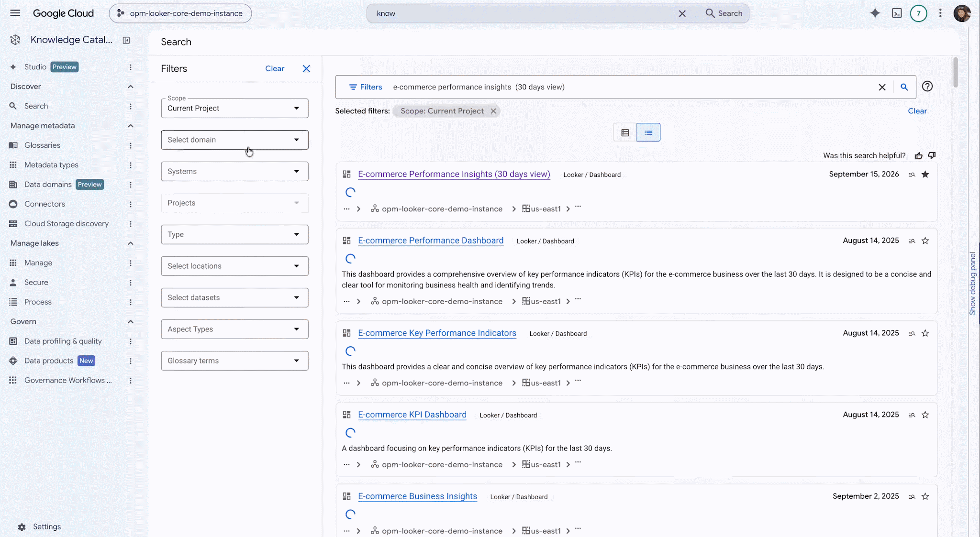Open search help question mark icon
The image size is (980, 537).
pyautogui.click(x=927, y=87)
